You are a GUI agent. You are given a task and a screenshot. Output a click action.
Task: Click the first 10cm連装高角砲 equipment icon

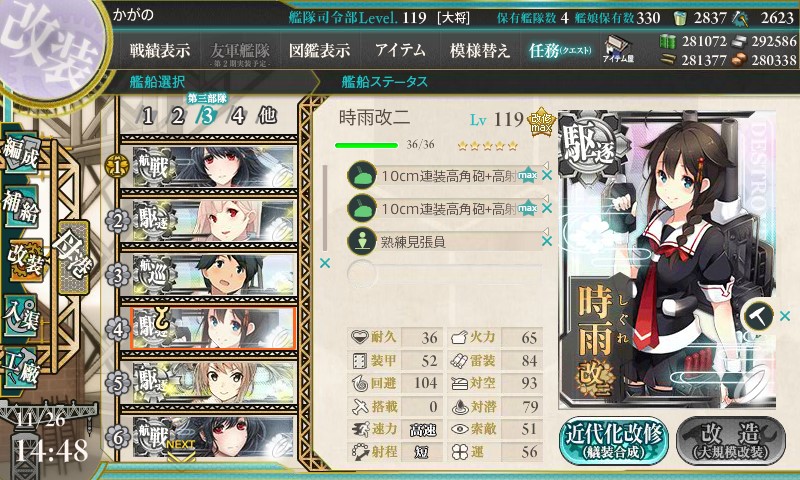(x=361, y=175)
